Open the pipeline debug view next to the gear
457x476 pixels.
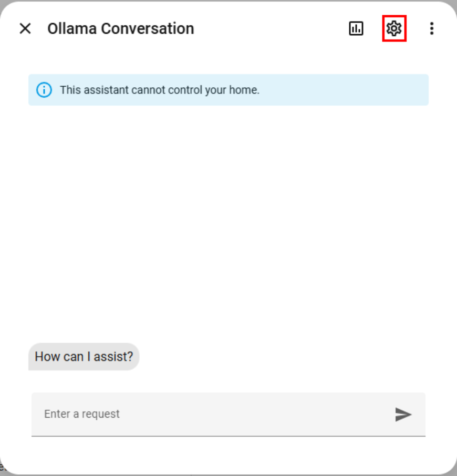click(356, 28)
